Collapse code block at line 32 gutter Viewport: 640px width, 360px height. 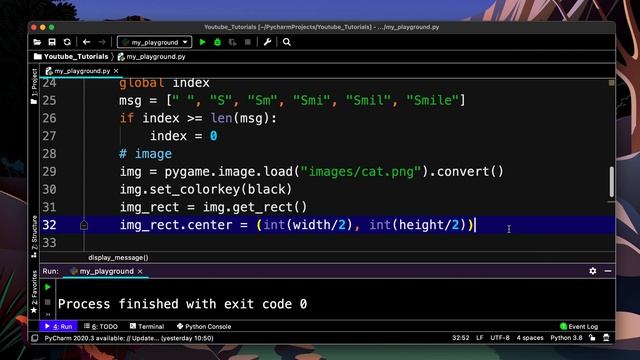click(84, 225)
